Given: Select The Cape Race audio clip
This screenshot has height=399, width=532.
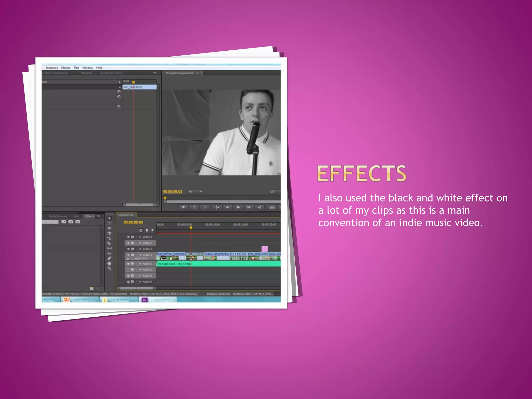Looking at the screenshot, I should point(218,264).
